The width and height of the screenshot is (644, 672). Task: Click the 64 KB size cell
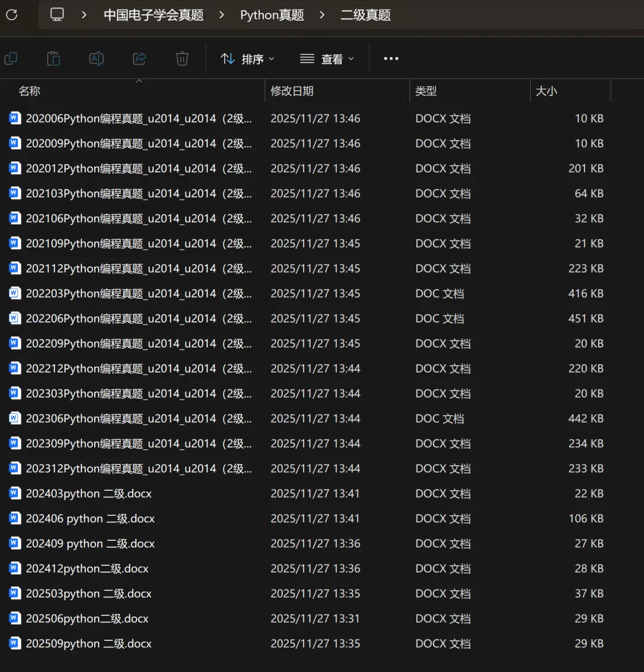[589, 193]
